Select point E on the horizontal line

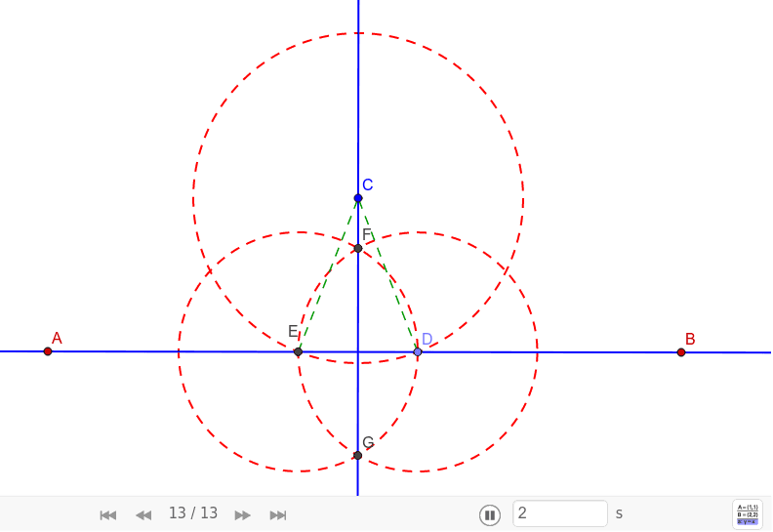point(298,351)
